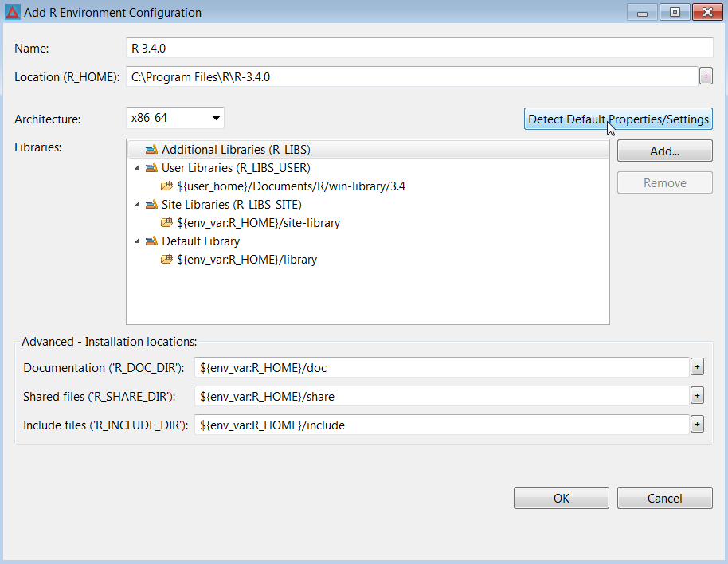The width and height of the screenshot is (728, 564).
Task: Click the Site Libraries books icon
Action: (151, 205)
